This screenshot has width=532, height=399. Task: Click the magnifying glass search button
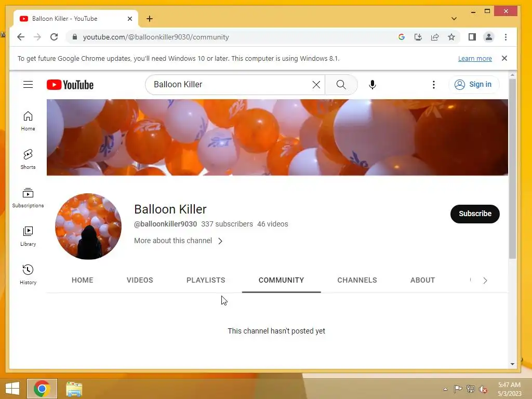(341, 85)
